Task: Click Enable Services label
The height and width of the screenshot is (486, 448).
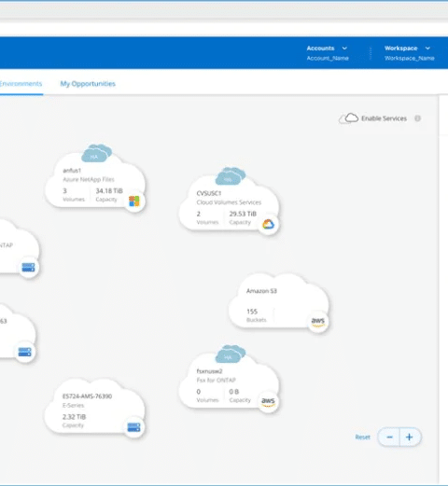Action: [x=384, y=118]
